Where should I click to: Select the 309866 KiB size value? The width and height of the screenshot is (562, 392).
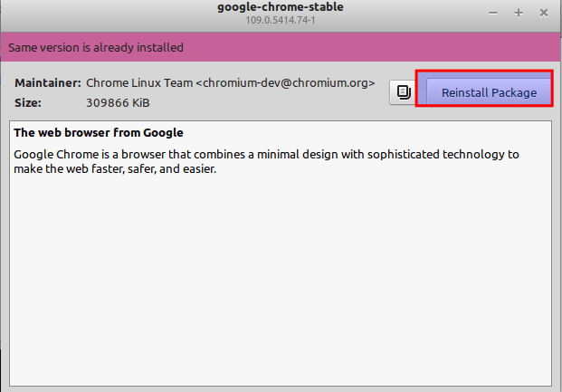click(118, 103)
